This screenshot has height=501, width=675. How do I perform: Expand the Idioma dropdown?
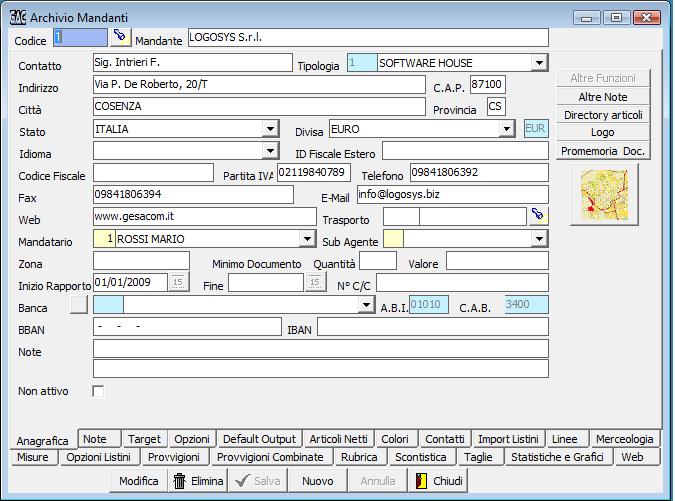pyautogui.click(x=269, y=150)
